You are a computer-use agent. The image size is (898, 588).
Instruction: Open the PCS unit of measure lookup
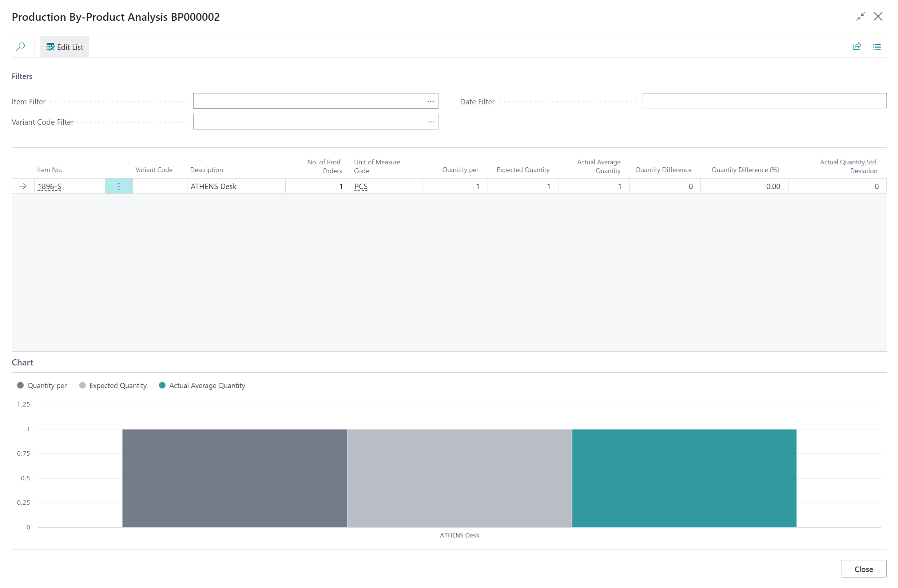(361, 186)
